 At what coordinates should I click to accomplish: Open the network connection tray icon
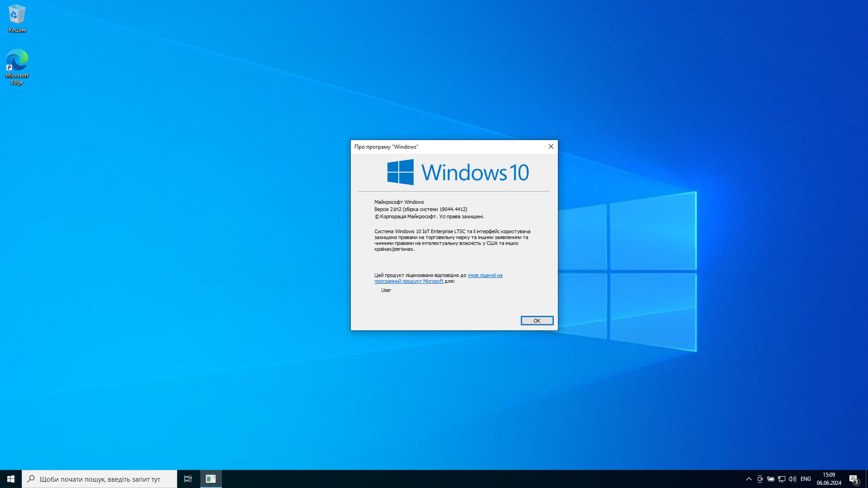click(x=782, y=479)
